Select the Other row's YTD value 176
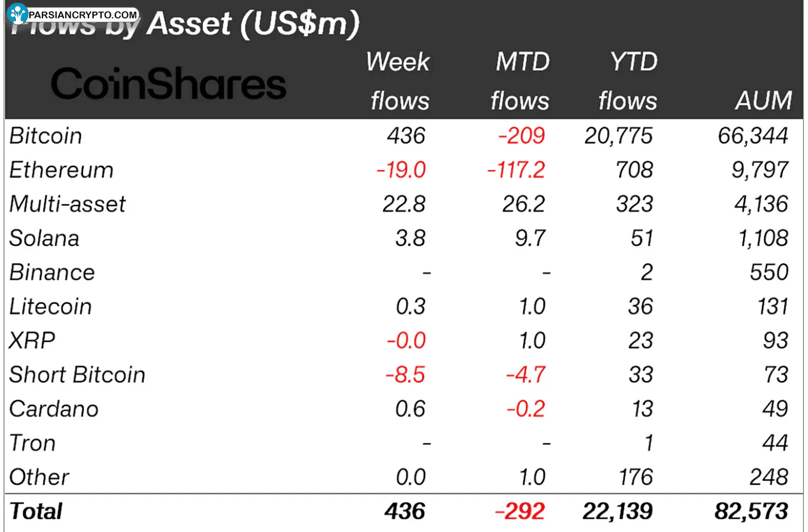Screen dimensions: 808x532 coord(636,477)
